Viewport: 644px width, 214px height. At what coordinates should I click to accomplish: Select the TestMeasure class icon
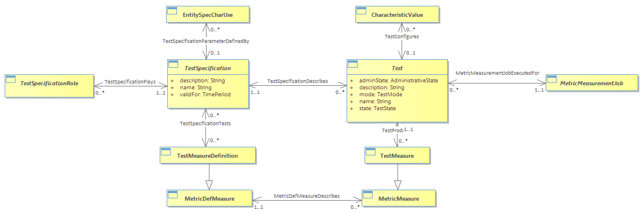point(371,152)
